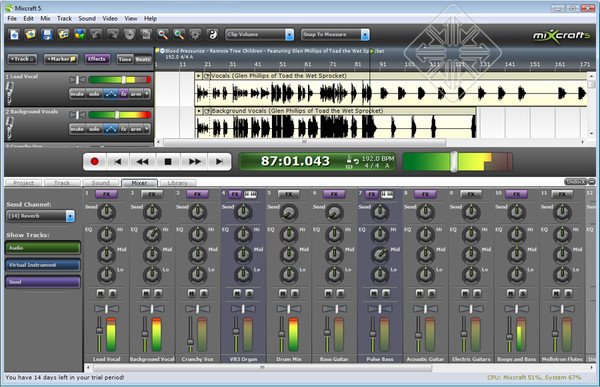Click the loop icon in time display
Viewport: 600px width, 387px height.
pos(356,162)
